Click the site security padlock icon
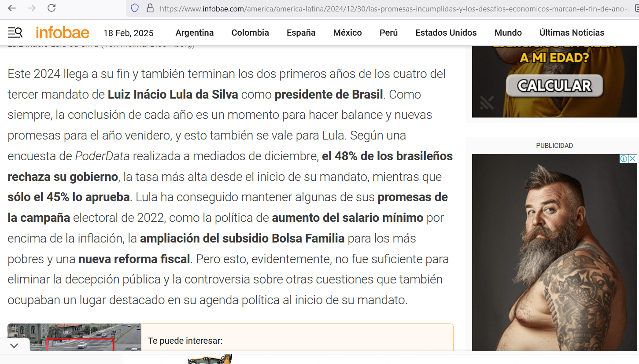Image resolution: width=639 pixels, height=364 pixels. 150,8
